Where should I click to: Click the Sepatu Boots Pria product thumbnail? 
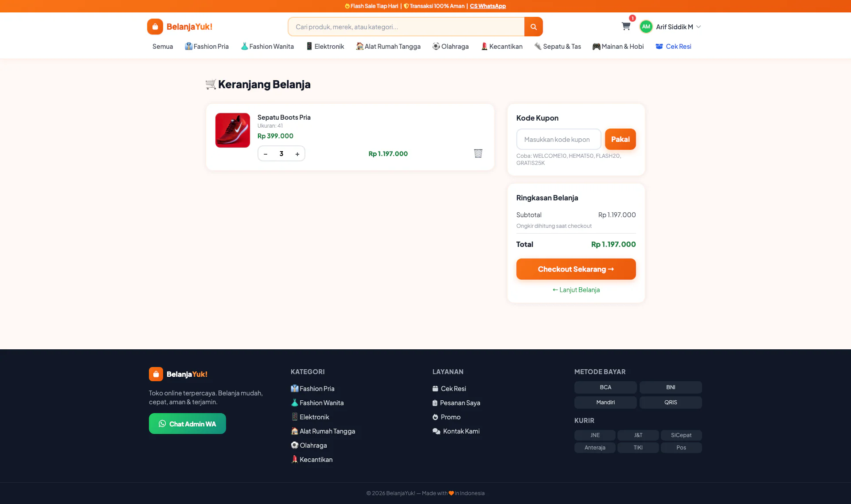pyautogui.click(x=233, y=130)
